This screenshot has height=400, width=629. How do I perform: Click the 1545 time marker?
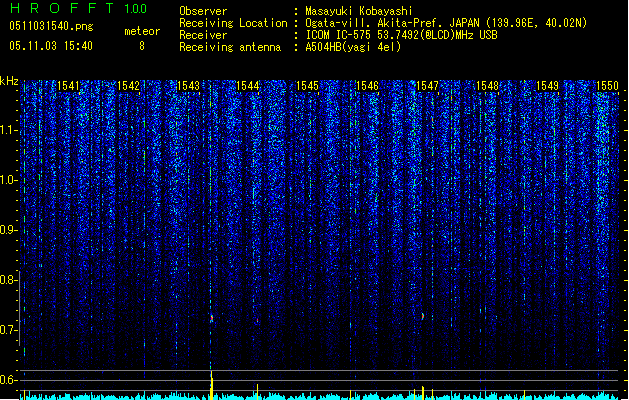click(x=307, y=86)
